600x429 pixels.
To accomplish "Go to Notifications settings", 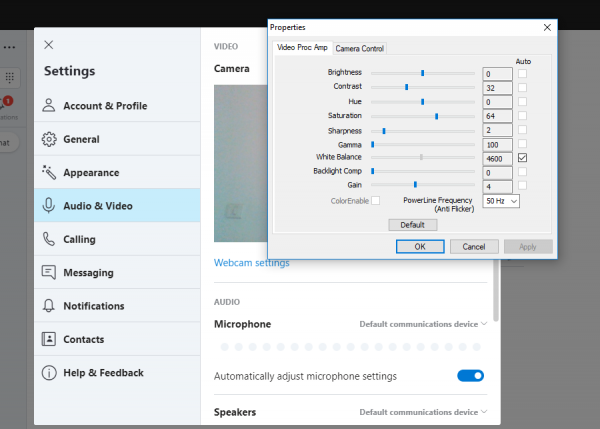I will pyautogui.click(x=117, y=306).
